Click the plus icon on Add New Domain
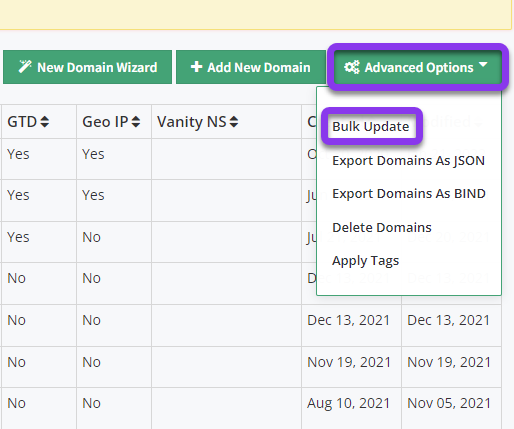This screenshot has width=514, height=429. (x=196, y=67)
